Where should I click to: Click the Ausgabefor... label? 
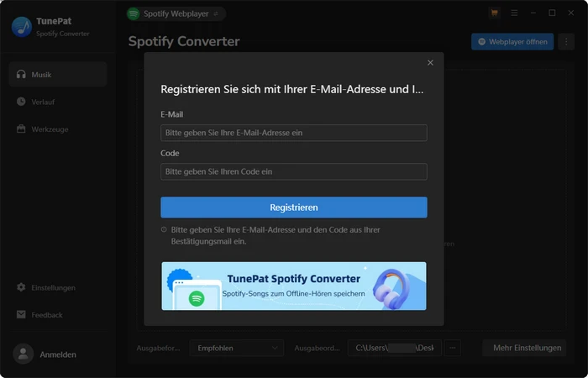[x=158, y=349]
